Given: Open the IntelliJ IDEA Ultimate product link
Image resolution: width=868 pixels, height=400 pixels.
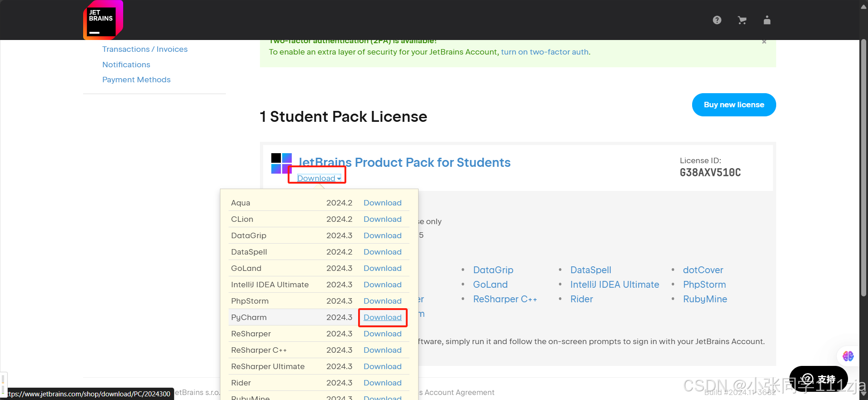Looking at the screenshot, I should 615,285.
